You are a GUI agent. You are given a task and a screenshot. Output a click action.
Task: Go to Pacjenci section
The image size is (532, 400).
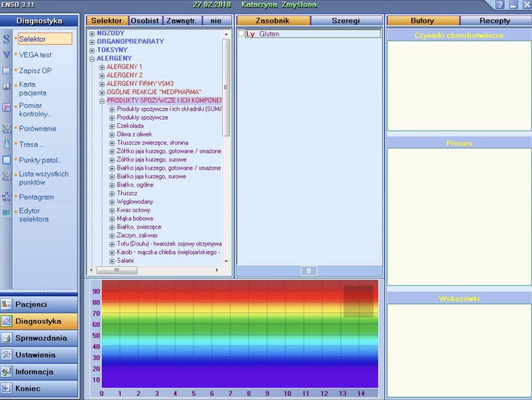click(x=39, y=304)
